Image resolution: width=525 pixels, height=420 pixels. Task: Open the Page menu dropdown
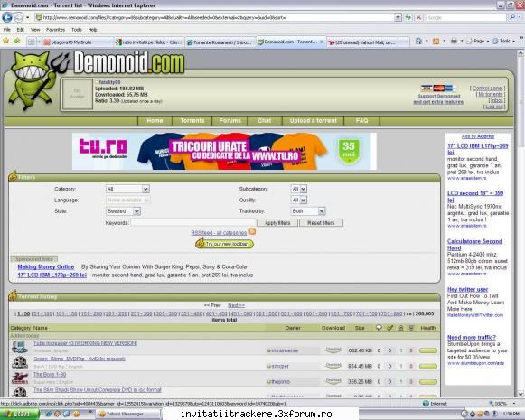(478, 42)
